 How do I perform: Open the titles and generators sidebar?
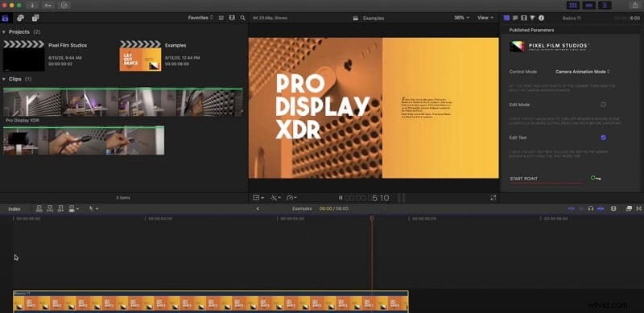coord(35,18)
